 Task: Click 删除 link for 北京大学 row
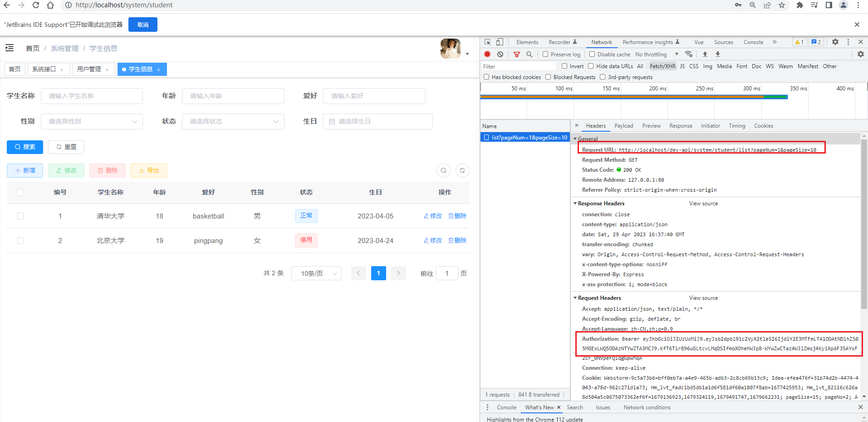click(x=457, y=240)
